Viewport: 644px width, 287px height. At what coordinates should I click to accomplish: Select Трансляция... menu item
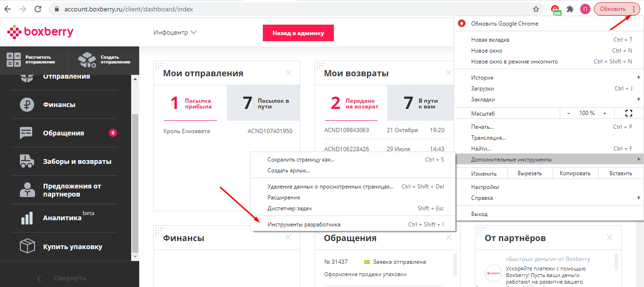(x=549, y=138)
